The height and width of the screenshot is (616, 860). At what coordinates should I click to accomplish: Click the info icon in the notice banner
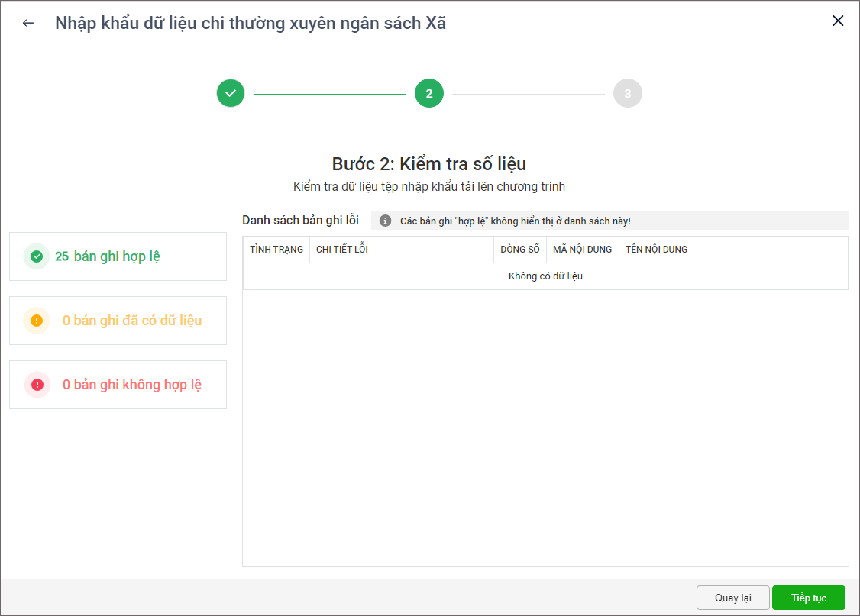(385, 221)
